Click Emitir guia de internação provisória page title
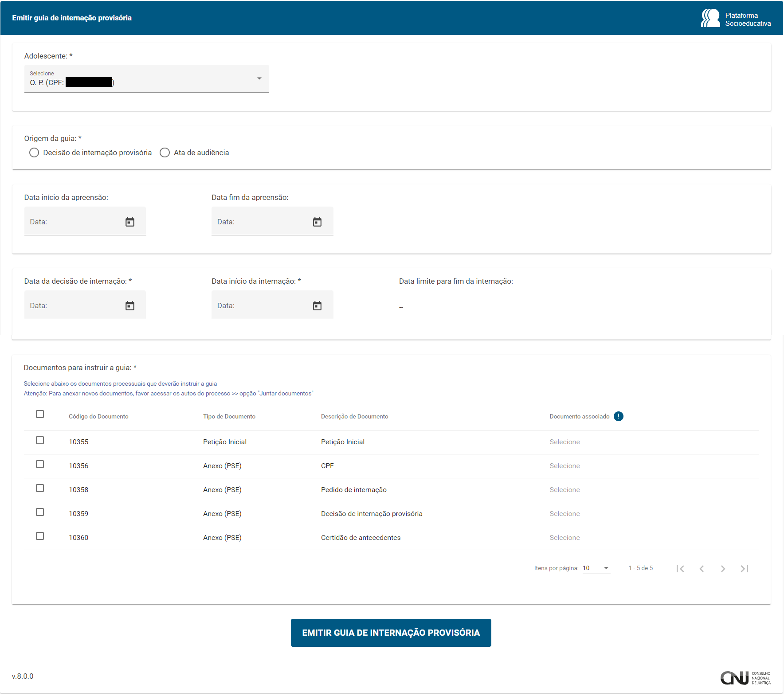The height and width of the screenshot is (696, 784). click(x=72, y=18)
